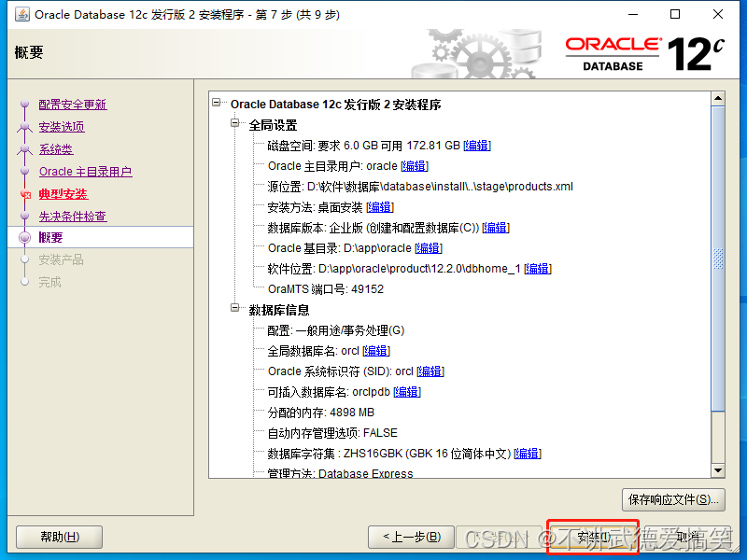Select the 源位置 products.xml row
747x560 pixels.
coord(420,187)
